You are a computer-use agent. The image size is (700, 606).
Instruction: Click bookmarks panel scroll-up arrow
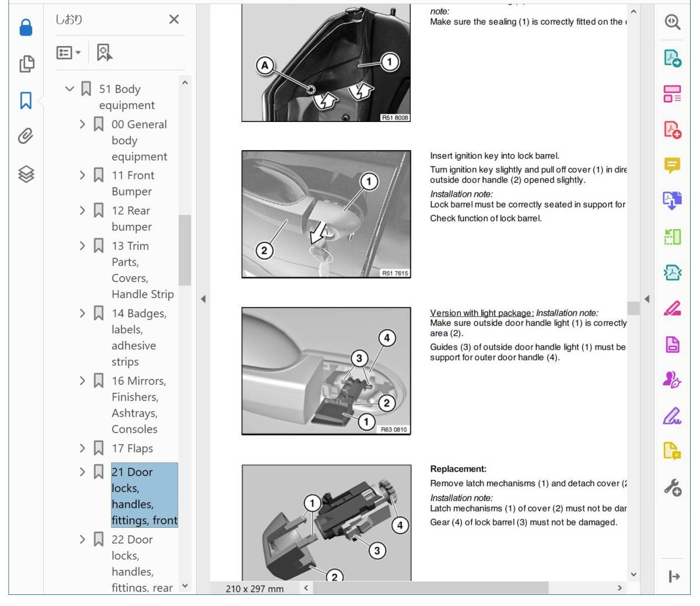pos(185,83)
